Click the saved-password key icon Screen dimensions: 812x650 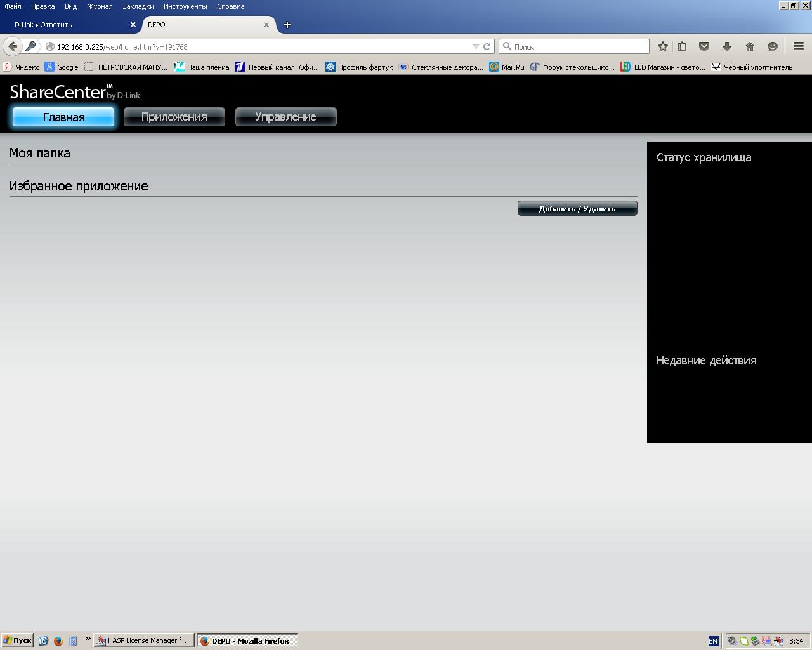pos(30,46)
